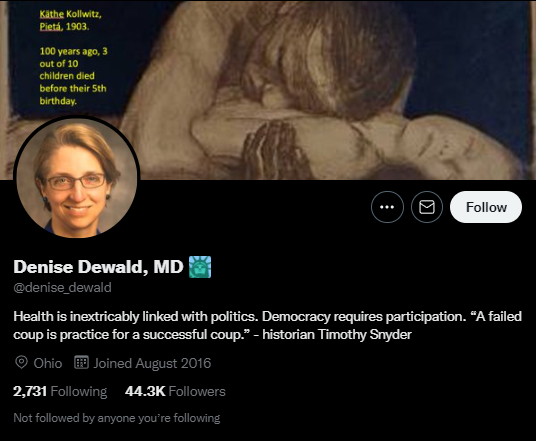
Task: Click the bio text about health and politics
Action: coord(136,316)
